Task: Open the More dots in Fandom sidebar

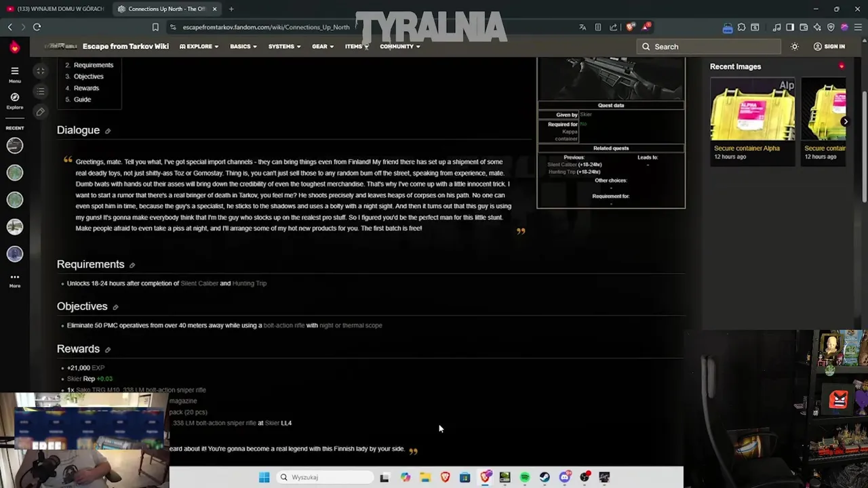Action: pyautogui.click(x=14, y=280)
